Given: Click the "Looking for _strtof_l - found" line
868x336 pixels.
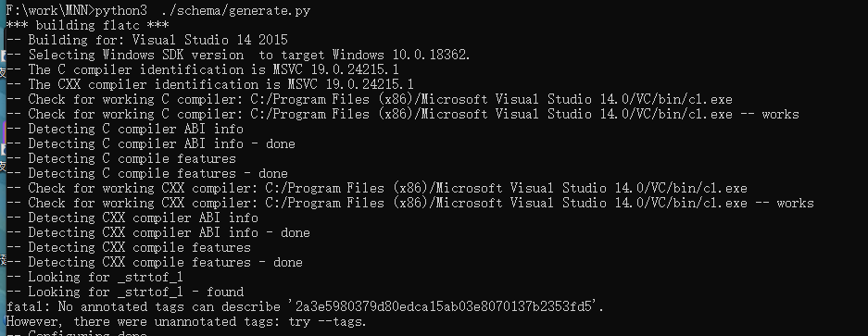Looking at the screenshot, I should coord(124,292).
